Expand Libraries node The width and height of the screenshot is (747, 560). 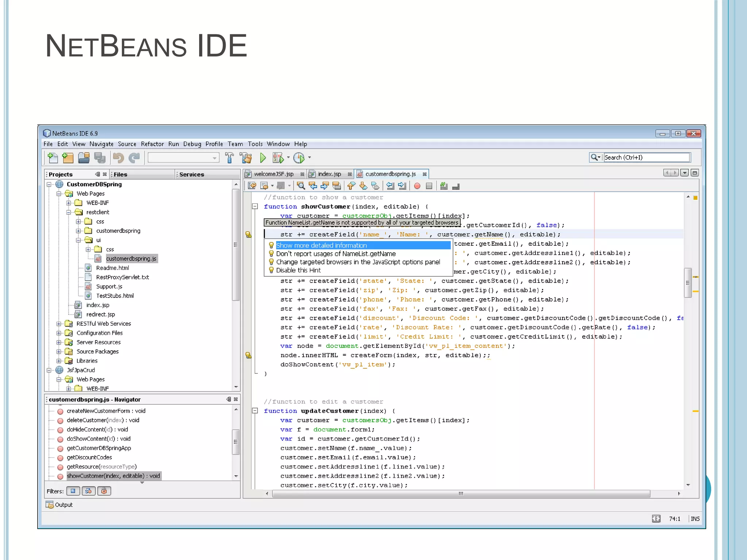click(x=59, y=361)
